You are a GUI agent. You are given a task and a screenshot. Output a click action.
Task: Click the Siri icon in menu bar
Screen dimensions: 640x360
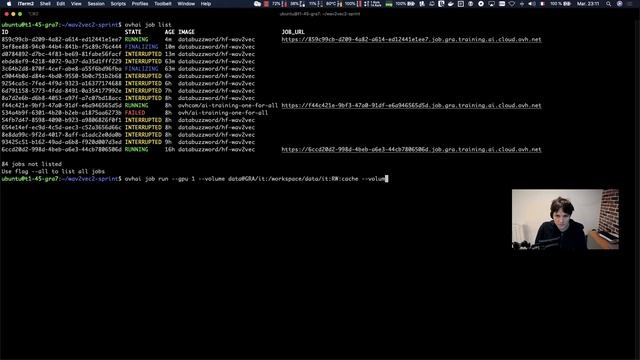[x=620, y=4]
